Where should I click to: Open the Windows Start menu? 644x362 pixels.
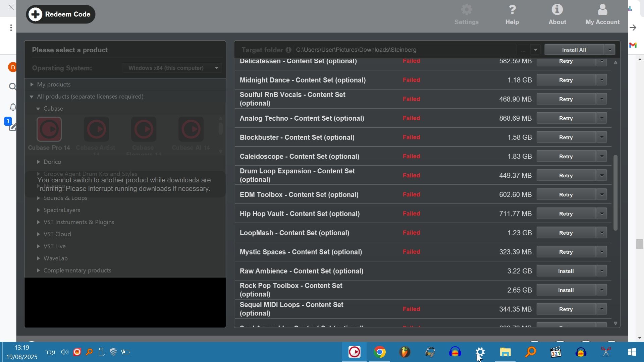[632, 352]
